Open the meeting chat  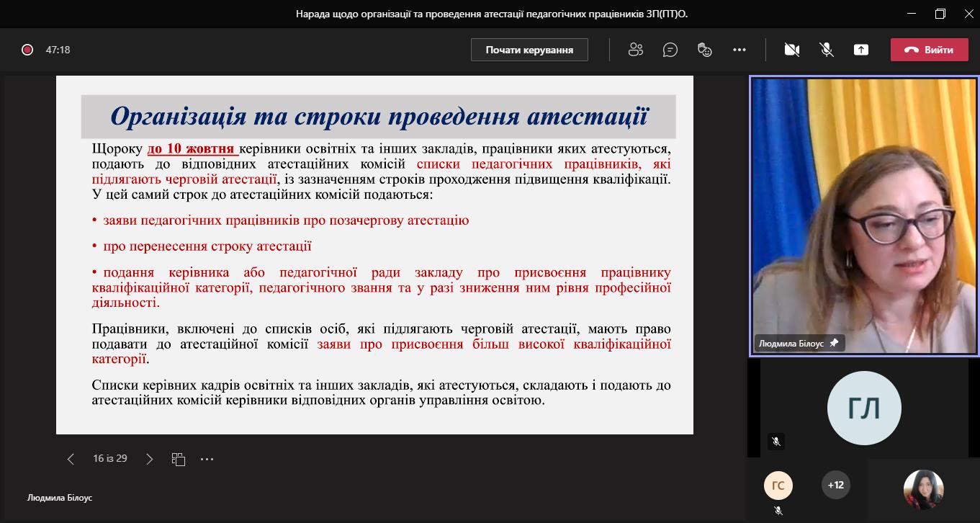tap(670, 50)
